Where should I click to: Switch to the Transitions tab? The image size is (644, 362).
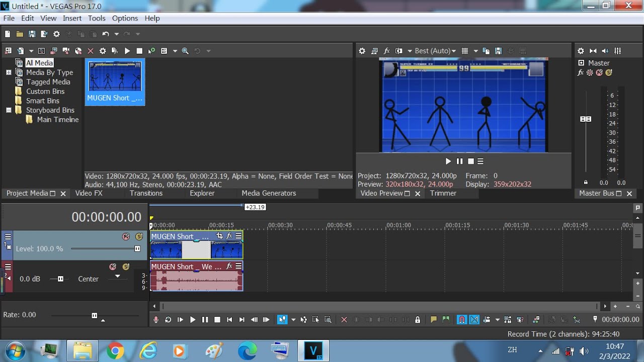[x=146, y=193]
